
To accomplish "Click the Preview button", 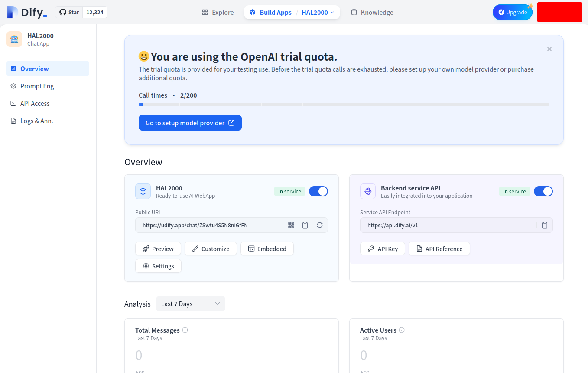I will point(158,249).
